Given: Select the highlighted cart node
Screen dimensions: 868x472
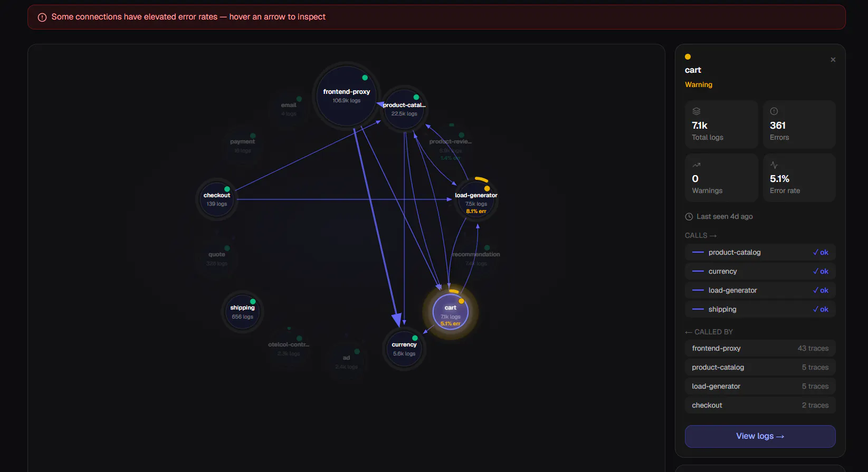Looking at the screenshot, I should point(451,312).
